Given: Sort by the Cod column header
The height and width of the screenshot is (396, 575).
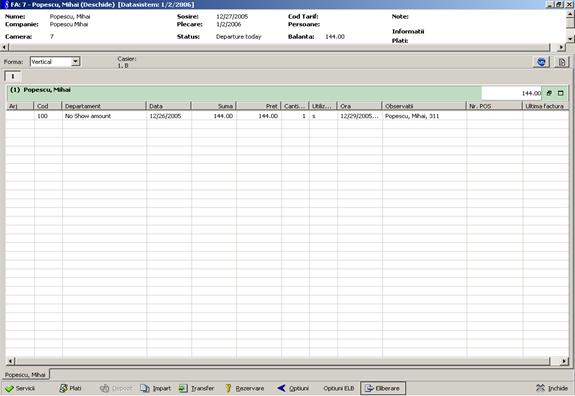Looking at the screenshot, I should (48, 106).
